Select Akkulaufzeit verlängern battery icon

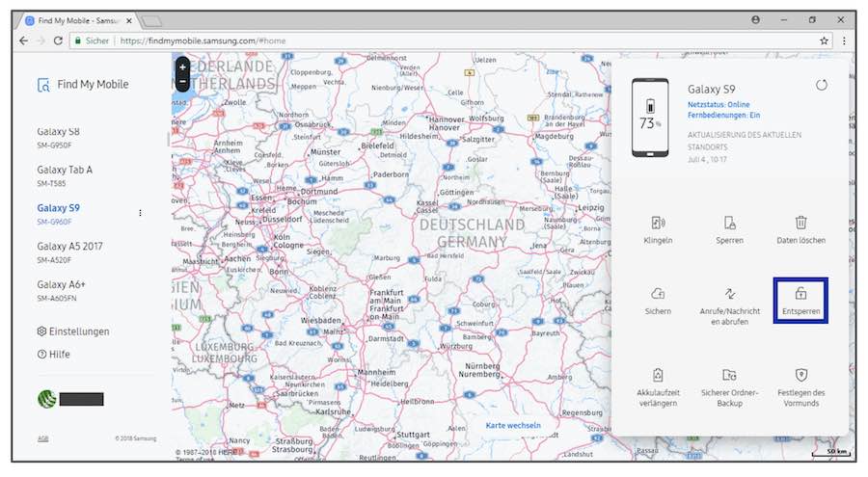point(658,375)
